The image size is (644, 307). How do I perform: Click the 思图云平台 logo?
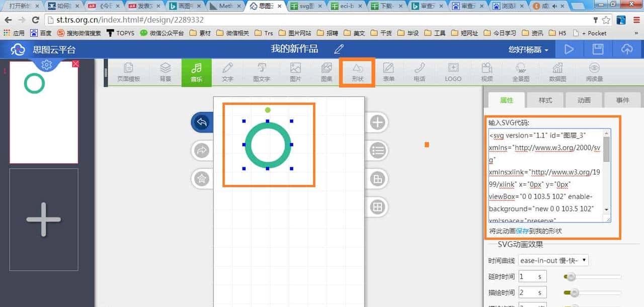(x=43, y=49)
